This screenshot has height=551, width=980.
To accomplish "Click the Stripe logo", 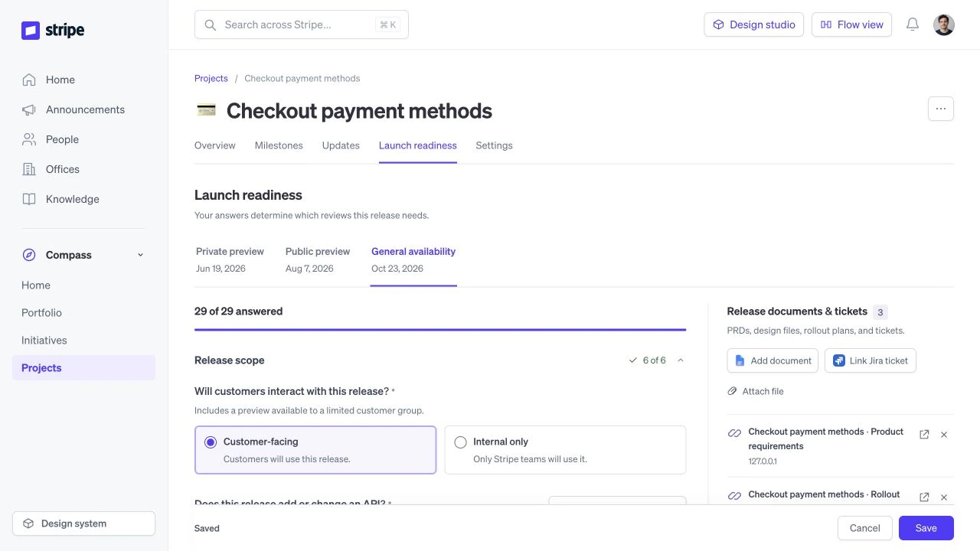I will (x=53, y=31).
